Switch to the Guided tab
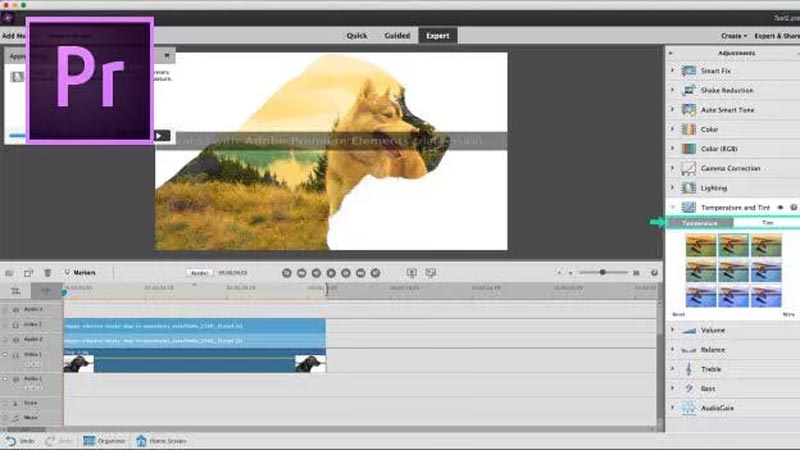Viewport: 800px width, 450px height. coord(397,35)
